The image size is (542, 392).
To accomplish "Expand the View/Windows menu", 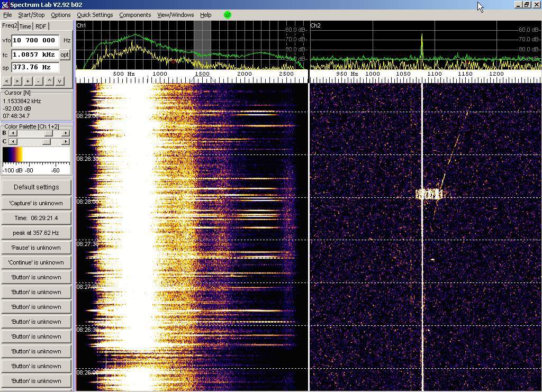I will [x=175, y=15].
